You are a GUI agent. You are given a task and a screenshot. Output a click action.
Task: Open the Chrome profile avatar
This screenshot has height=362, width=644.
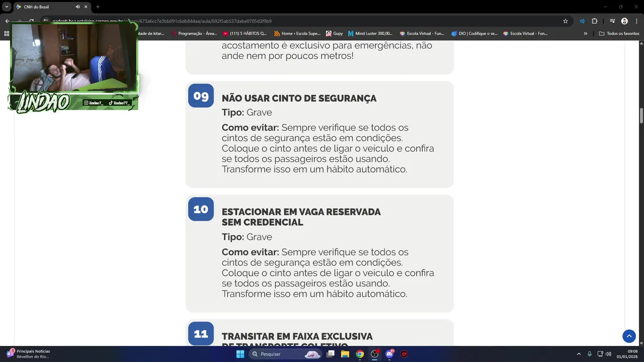tap(624, 21)
